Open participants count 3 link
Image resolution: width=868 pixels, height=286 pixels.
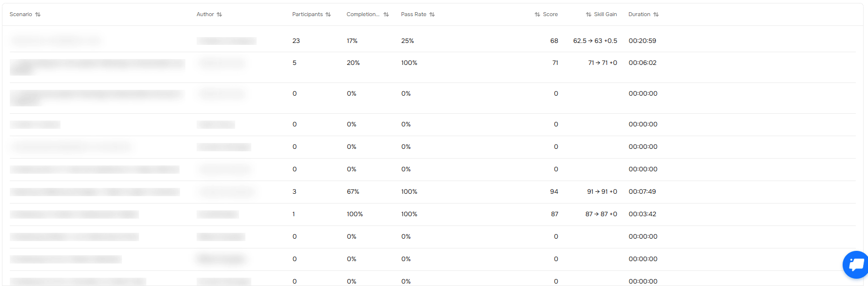tap(294, 192)
